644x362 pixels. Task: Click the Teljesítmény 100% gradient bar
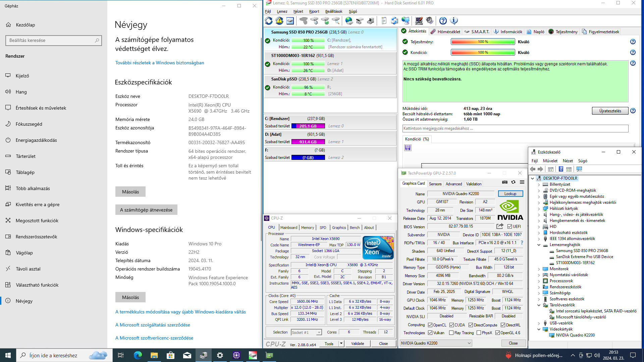point(483,42)
